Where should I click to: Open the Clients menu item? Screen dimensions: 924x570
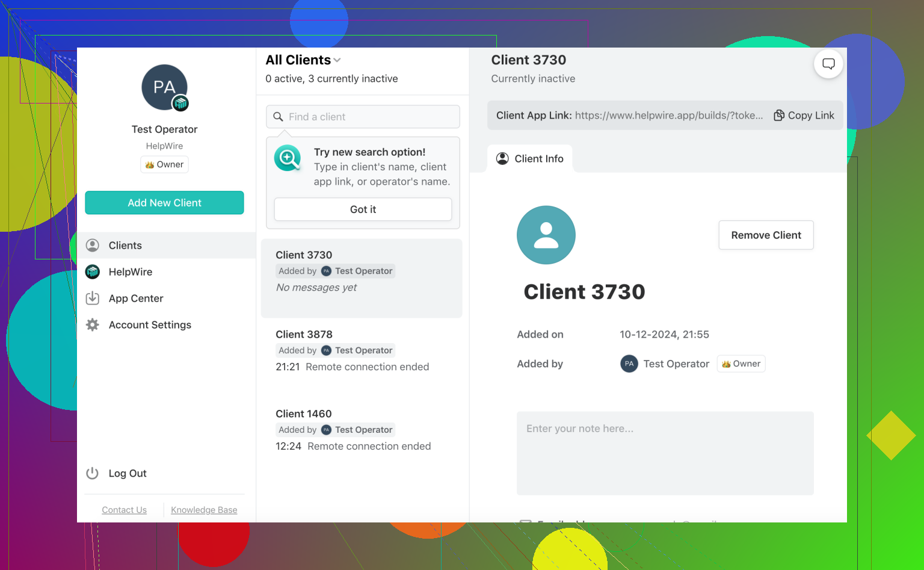(166, 246)
